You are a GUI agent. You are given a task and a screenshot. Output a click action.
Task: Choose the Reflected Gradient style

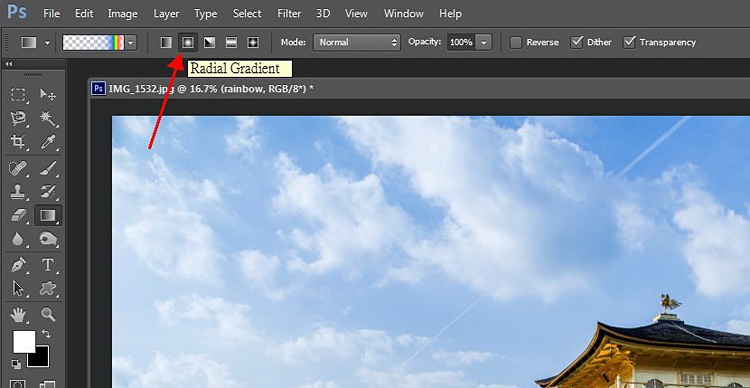pyautogui.click(x=232, y=43)
